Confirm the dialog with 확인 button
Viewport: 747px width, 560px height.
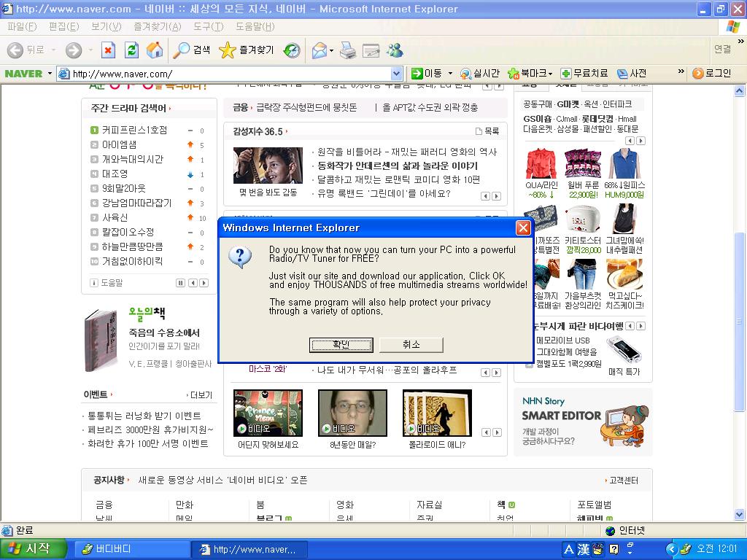[x=341, y=345]
